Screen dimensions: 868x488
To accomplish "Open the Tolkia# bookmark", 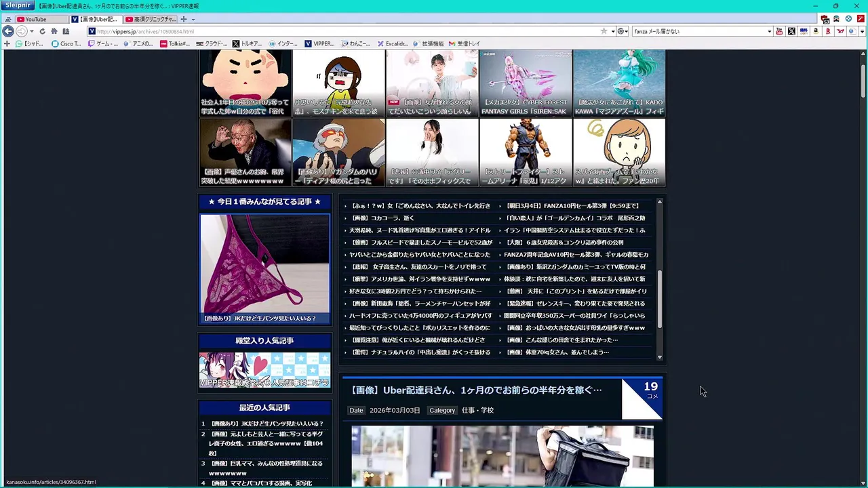I will 175,43.
